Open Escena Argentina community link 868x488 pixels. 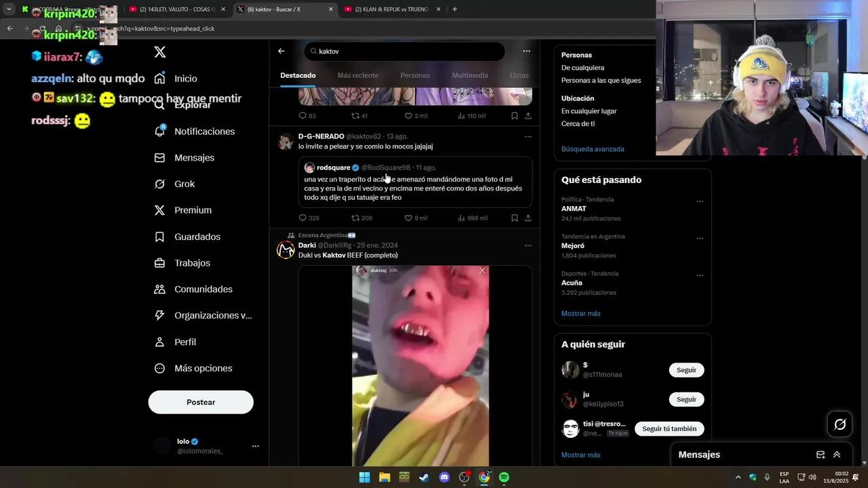click(x=327, y=235)
